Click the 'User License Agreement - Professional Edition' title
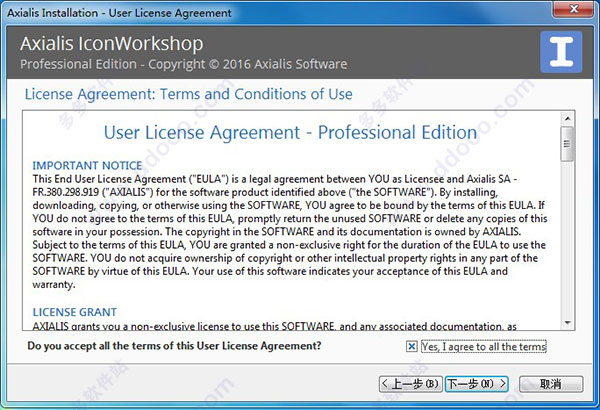 point(290,132)
